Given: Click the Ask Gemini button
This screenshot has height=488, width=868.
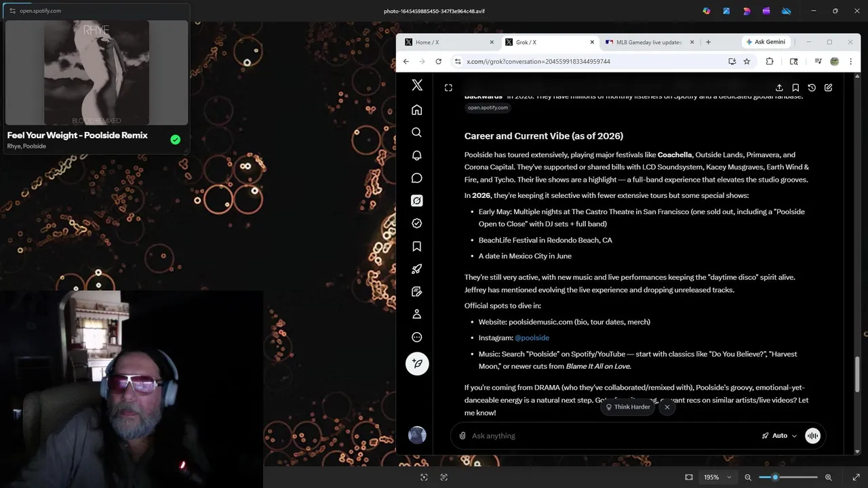Looking at the screenshot, I should click(766, 42).
